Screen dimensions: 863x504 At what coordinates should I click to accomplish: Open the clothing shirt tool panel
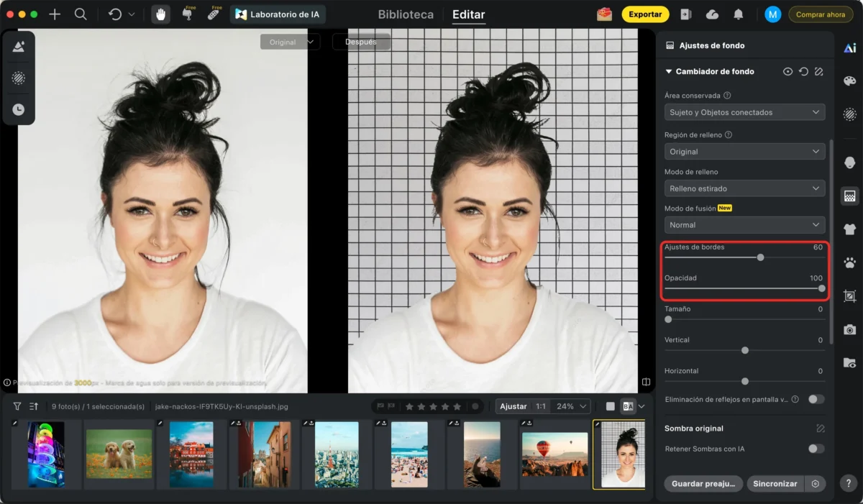tap(849, 229)
